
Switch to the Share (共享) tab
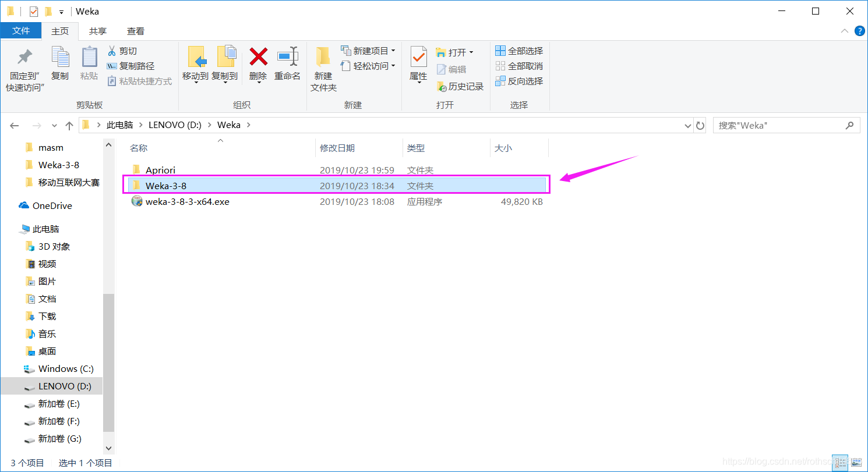pos(98,31)
